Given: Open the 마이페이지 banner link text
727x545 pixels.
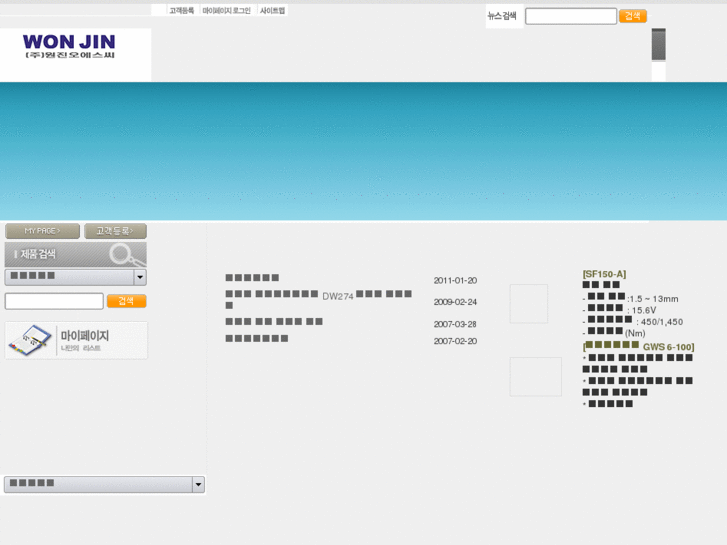Looking at the screenshot, I should [85, 335].
